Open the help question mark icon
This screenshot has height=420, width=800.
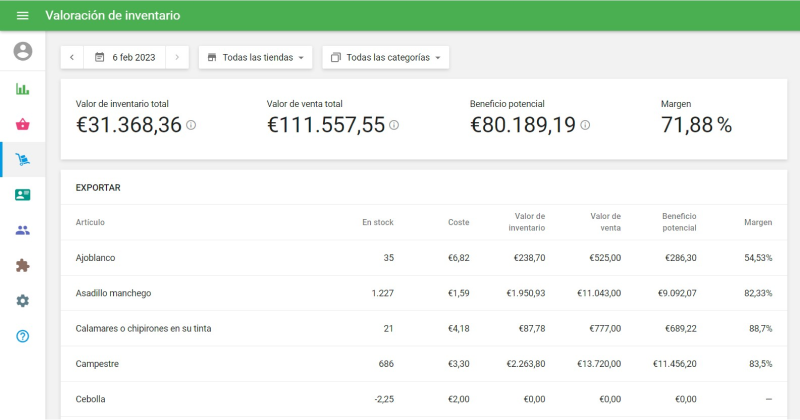coord(22,336)
